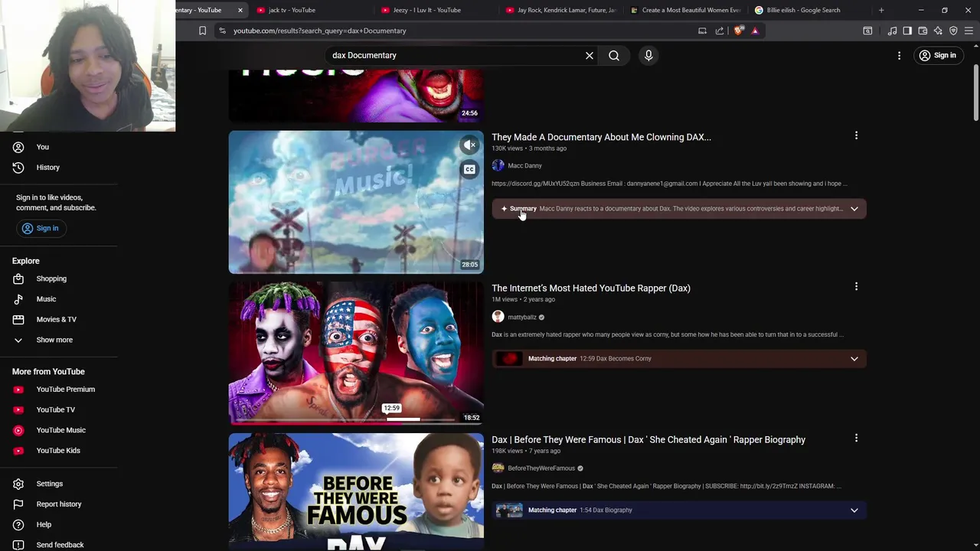Toggle the browser sidebar panel icon
The height and width of the screenshot is (551, 980).
[x=907, y=31]
